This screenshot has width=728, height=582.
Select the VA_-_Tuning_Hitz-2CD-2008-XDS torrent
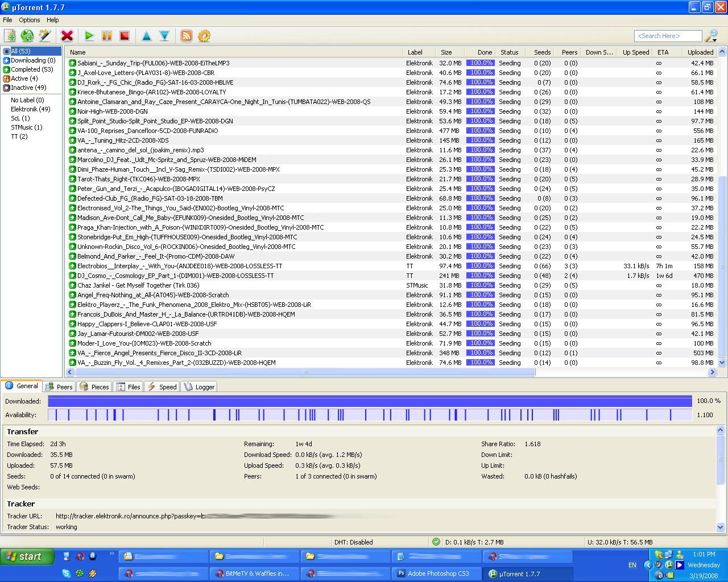coord(391,140)
